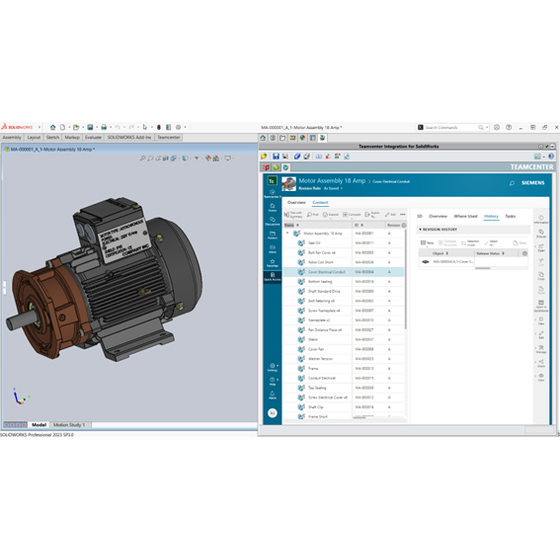Open the Folders sidebar icon
This screenshot has height=560, width=560.
tap(272, 235)
